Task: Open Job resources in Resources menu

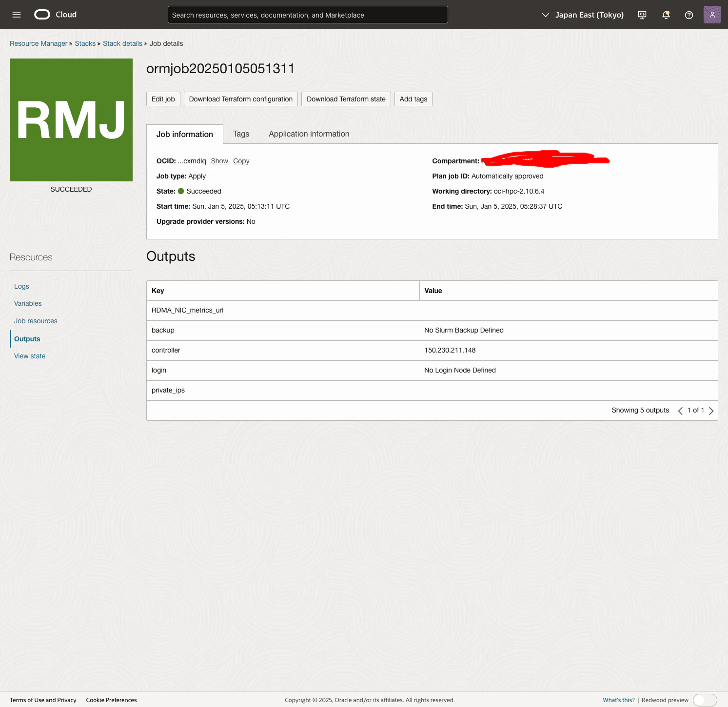Action: [x=36, y=321]
